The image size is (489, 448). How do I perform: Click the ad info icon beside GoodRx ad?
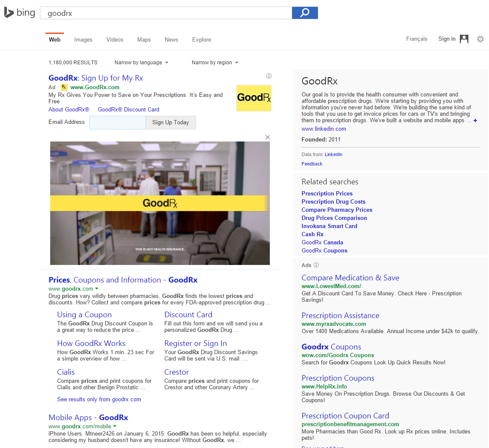(269, 76)
